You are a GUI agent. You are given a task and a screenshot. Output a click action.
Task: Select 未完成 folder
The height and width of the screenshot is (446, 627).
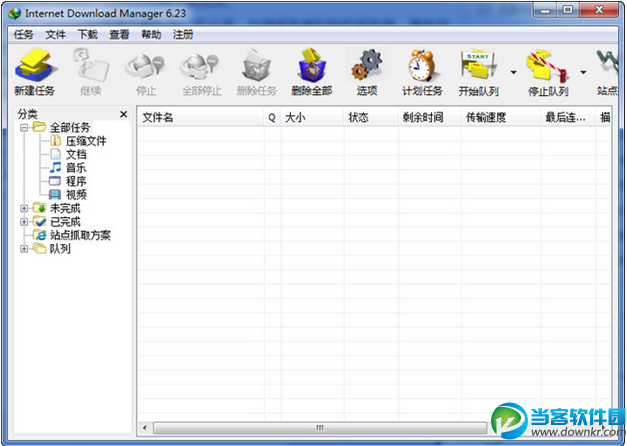65,208
